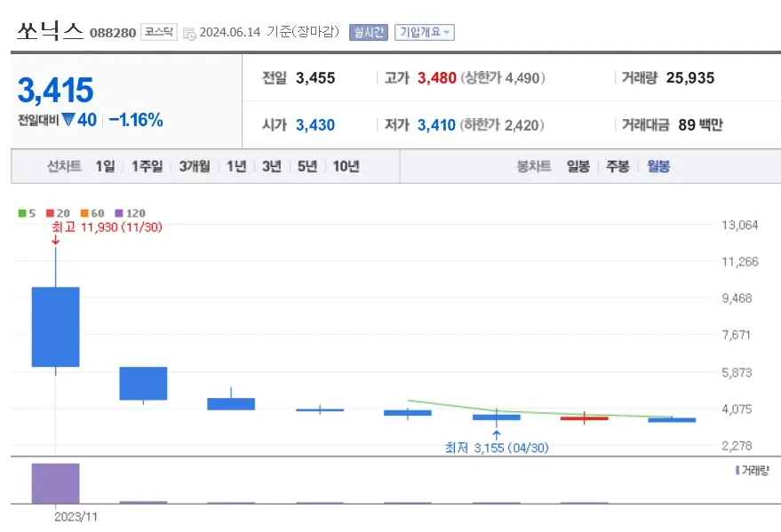Screen dimensions: 781x532
Task: Select the 5년 line chart tab
Action: click(x=307, y=166)
